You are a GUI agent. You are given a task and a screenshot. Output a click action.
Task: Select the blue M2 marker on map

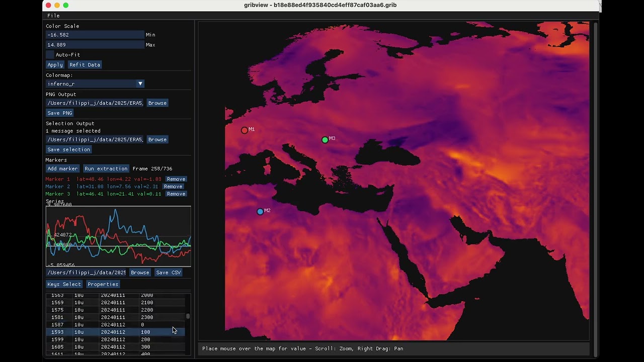260,212
